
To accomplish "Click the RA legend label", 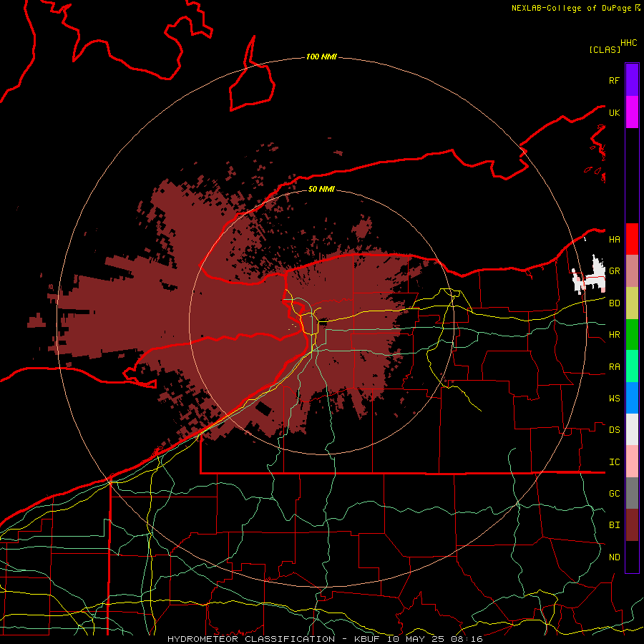I will click(614, 366).
